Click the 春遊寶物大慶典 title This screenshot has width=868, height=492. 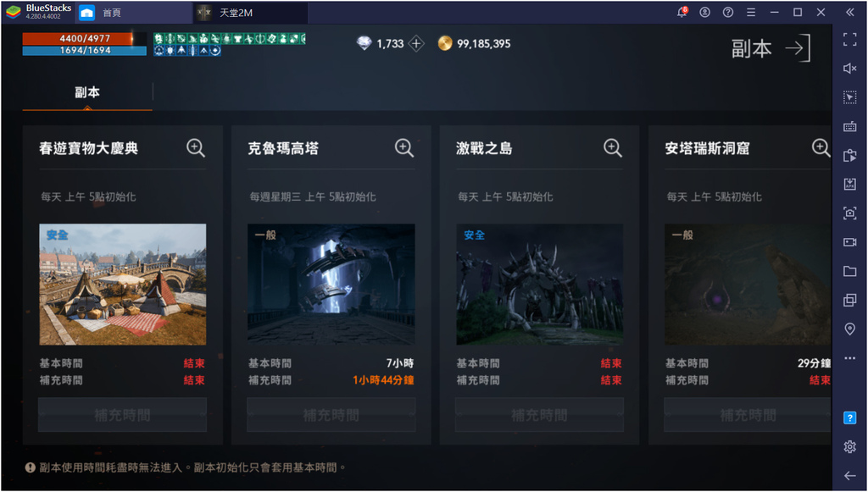88,148
